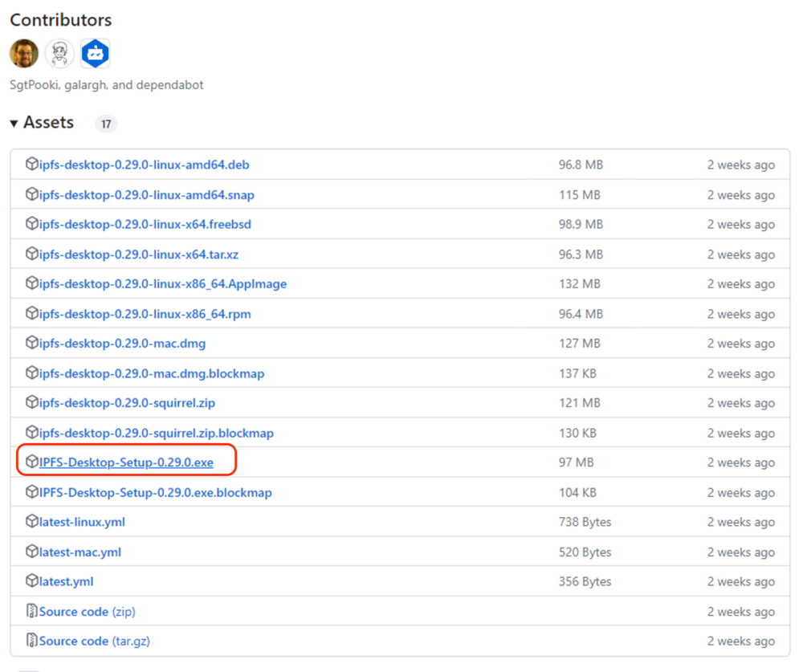803x672 pixels.
Task: Click galargh contributor avatar
Action: 59,54
